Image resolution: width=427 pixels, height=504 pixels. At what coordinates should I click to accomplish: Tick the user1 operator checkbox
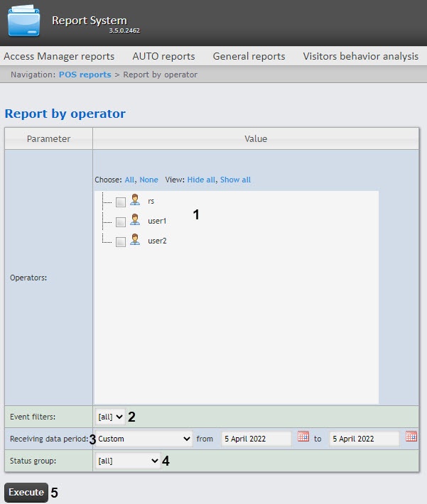pos(121,222)
